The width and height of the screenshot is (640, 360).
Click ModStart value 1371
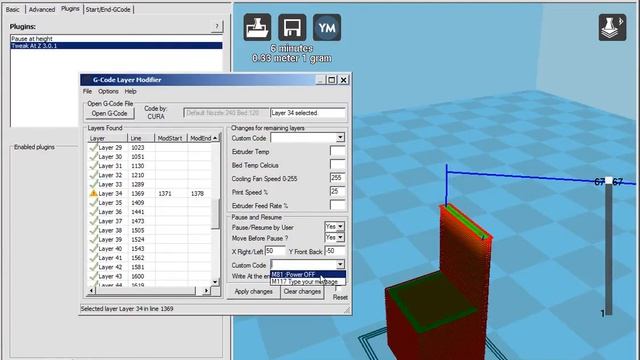coord(165,193)
